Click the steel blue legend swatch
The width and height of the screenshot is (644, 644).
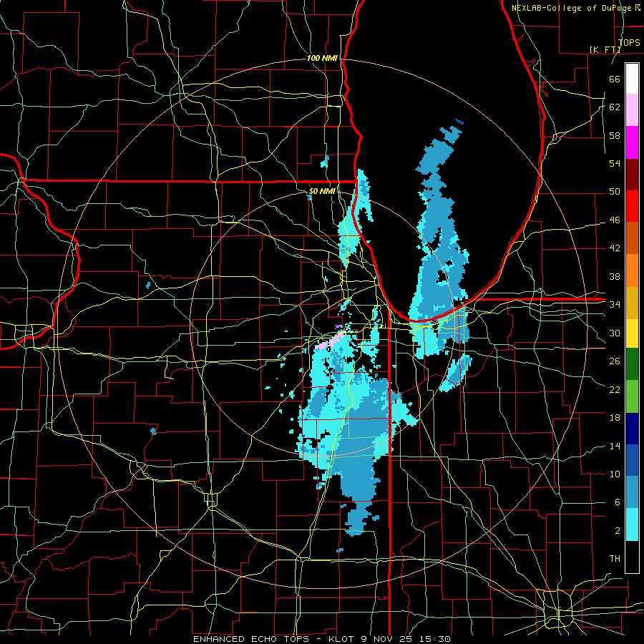click(x=632, y=492)
